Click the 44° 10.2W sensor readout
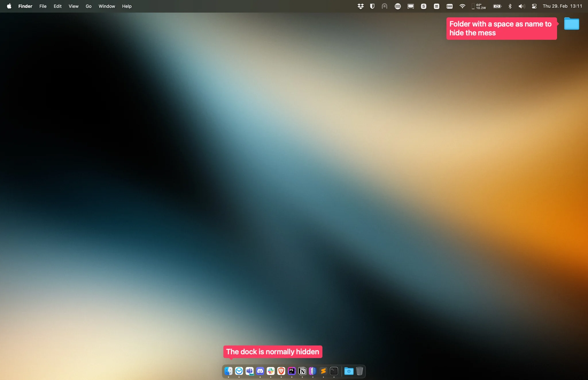The height and width of the screenshot is (380, 588). pyautogui.click(x=479, y=6)
